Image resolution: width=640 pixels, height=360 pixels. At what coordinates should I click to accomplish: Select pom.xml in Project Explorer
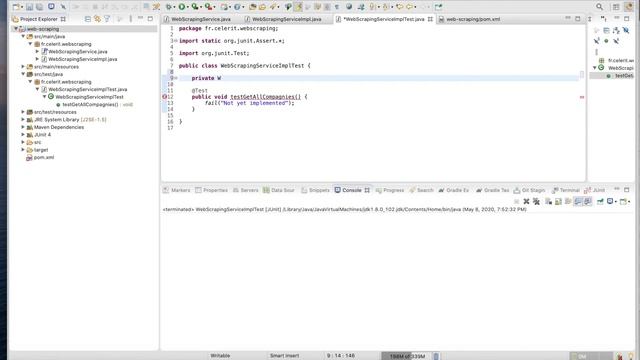pos(44,158)
